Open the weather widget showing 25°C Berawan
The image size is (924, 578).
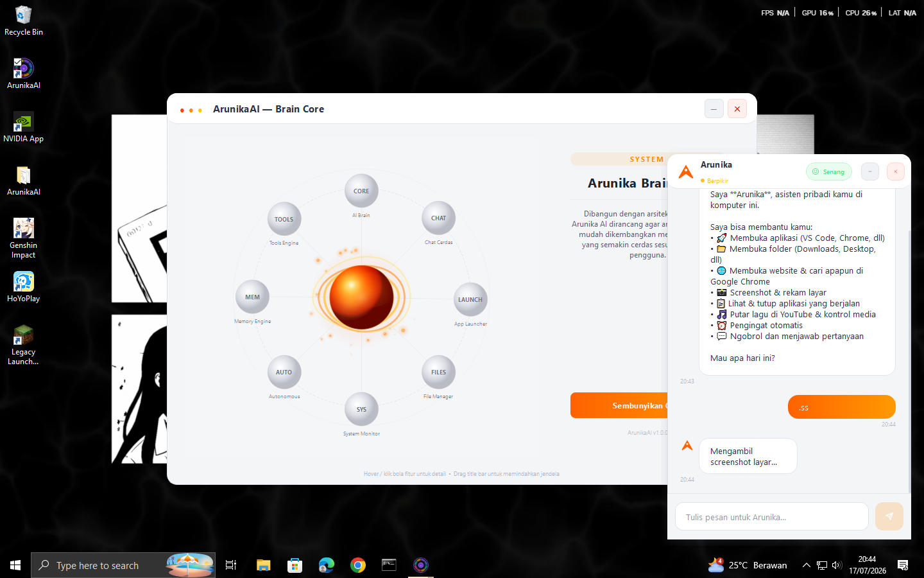coord(748,565)
